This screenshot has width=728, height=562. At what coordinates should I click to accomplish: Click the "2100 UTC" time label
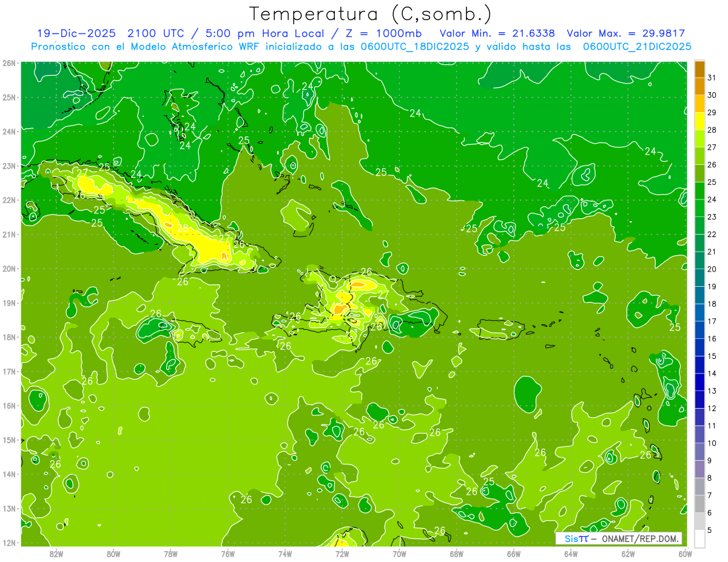155,33
